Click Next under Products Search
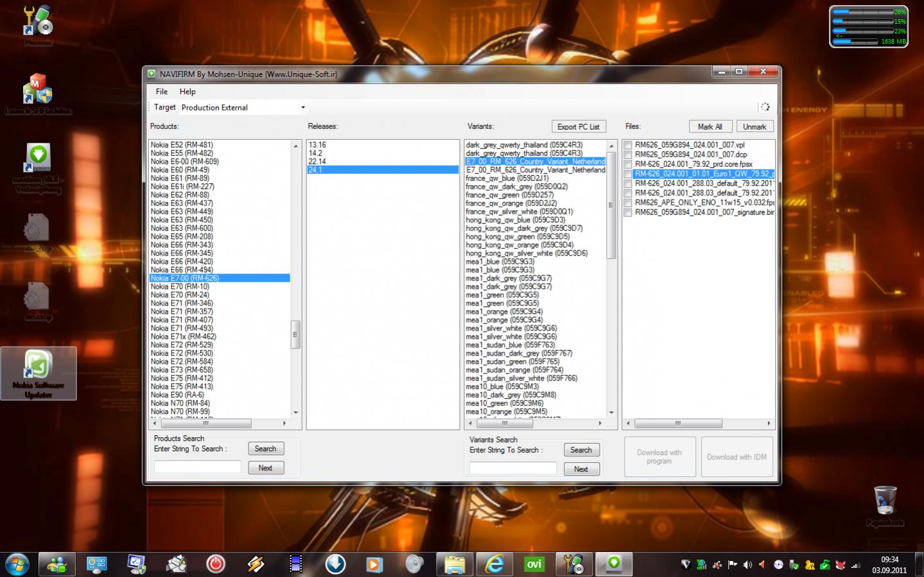The image size is (924, 577). pos(266,468)
